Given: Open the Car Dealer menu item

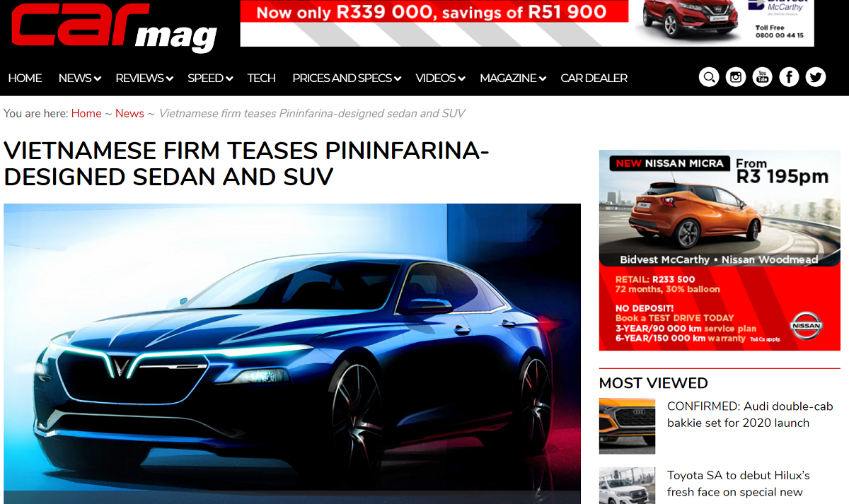Looking at the screenshot, I should [594, 78].
